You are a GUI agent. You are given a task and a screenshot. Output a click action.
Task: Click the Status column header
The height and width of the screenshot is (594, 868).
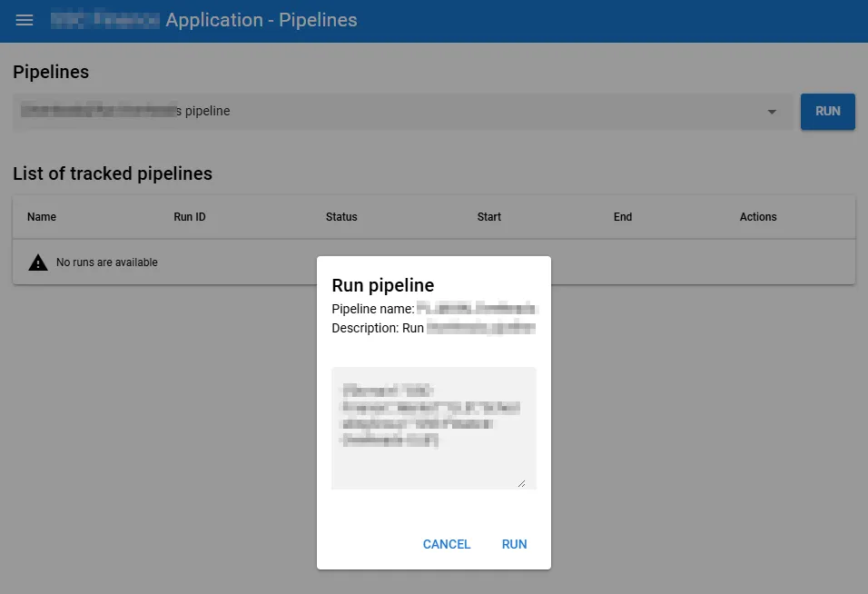pyautogui.click(x=341, y=217)
